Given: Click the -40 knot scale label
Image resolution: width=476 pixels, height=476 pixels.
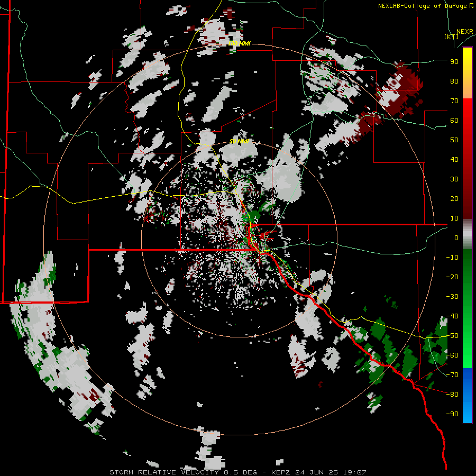Looking at the screenshot, I should click(452, 316).
